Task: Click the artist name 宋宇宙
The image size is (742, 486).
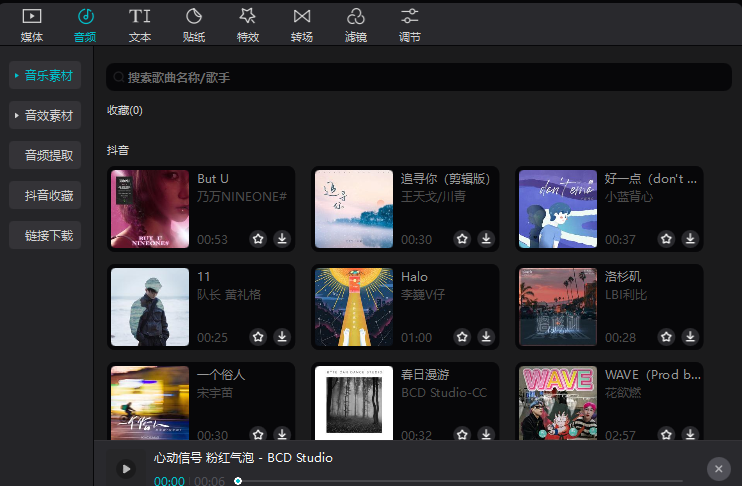Action: point(215,393)
